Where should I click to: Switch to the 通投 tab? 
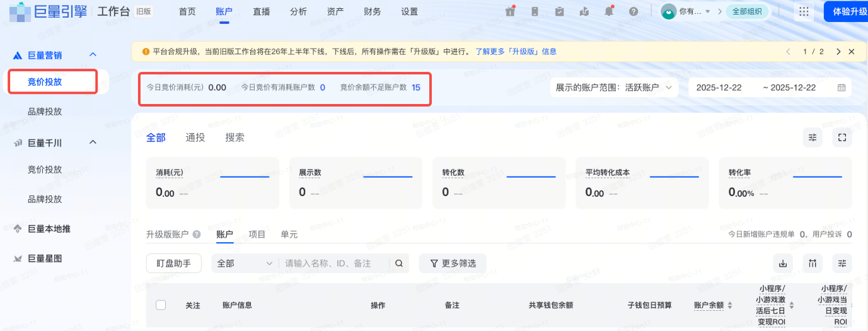click(195, 137)
